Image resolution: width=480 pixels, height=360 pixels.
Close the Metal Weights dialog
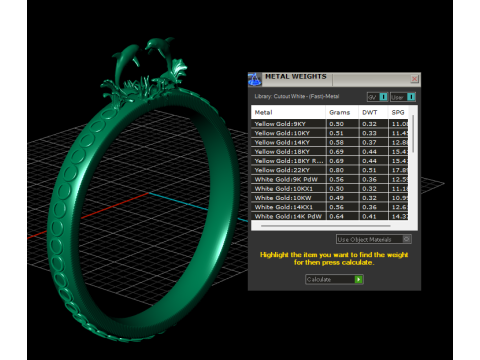(x=414, y=79)
